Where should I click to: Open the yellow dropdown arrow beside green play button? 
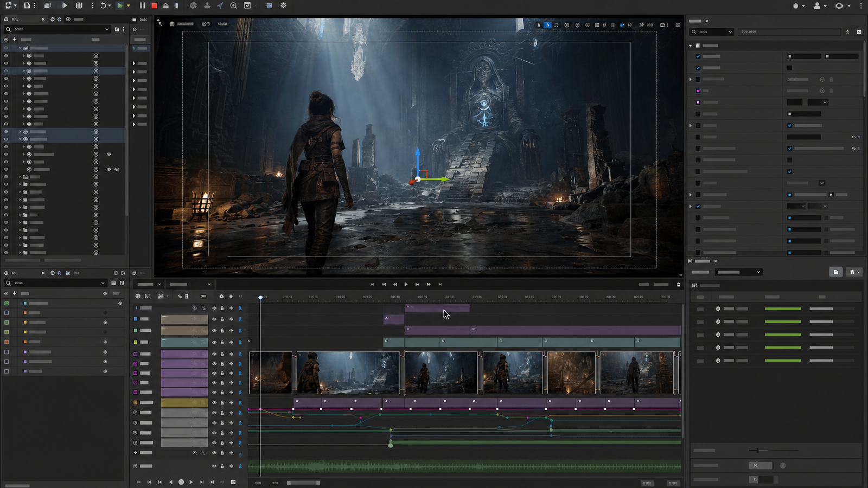129,5
